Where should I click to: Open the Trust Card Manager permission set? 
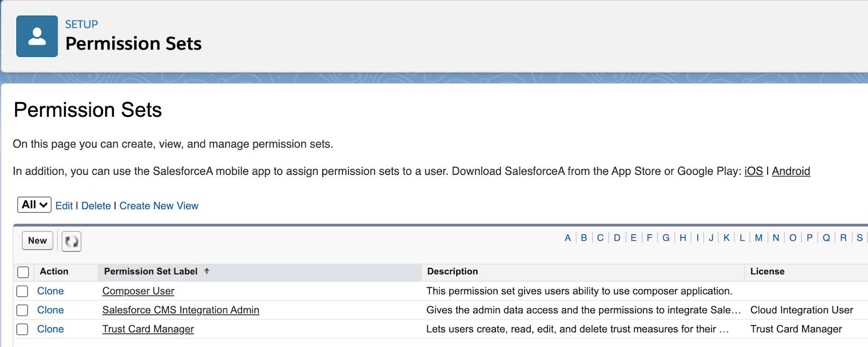(148, 329)
